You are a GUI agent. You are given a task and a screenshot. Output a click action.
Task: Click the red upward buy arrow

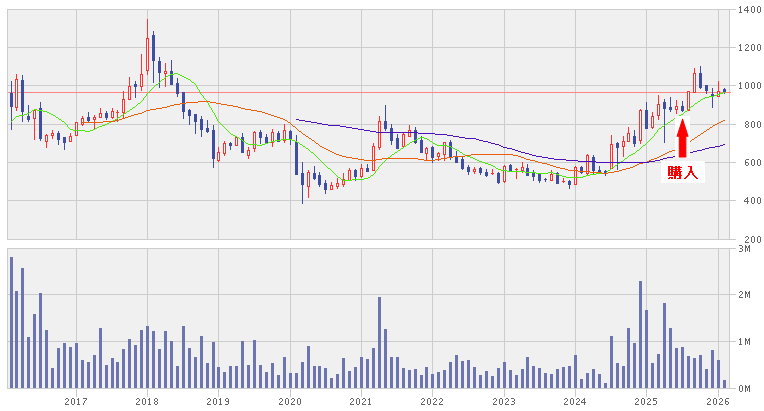tap(683, 137)
